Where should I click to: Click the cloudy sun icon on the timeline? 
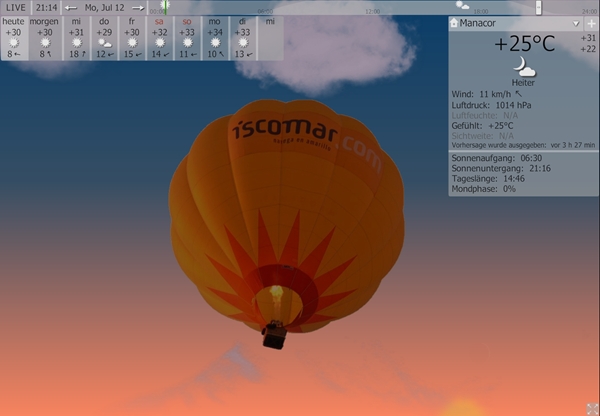click(x=462, y=5)
